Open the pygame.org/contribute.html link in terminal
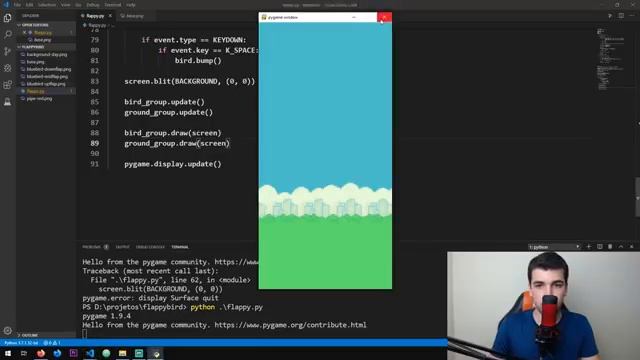This screenshot has width=640, height=360. click(290, 325)
